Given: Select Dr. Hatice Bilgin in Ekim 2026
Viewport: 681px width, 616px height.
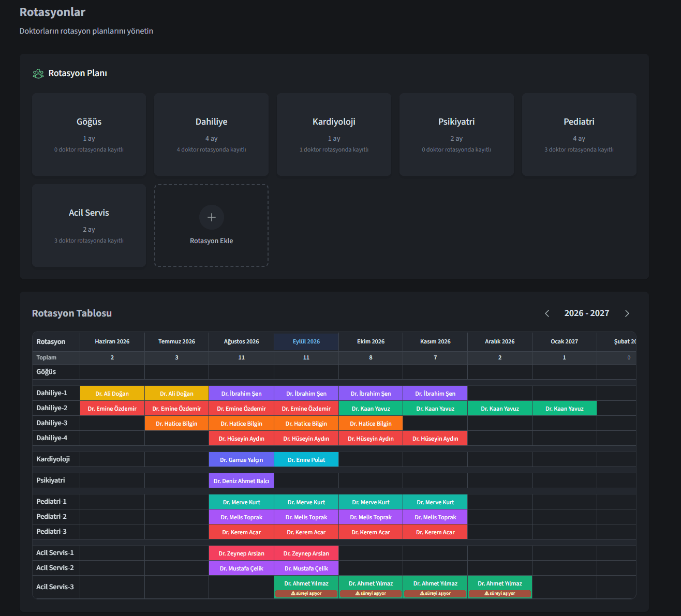Looking at the screenshot, I should point(371,424).
